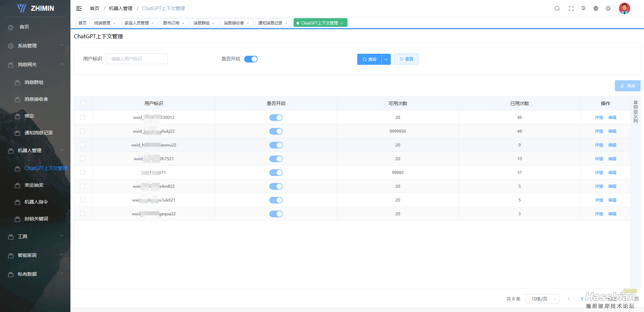The image size is (644, 312).
Task: Open 详情 for row ending geqoa22
Action: click(x=599, y=214)
